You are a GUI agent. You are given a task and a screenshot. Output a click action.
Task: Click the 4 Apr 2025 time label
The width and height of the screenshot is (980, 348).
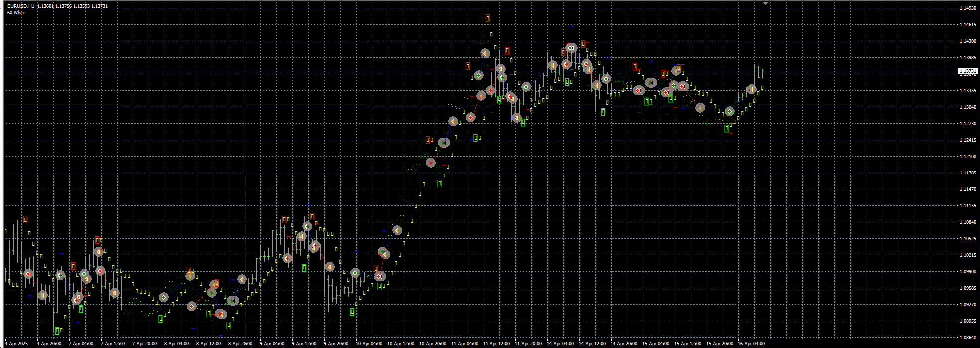click(16, 344)
